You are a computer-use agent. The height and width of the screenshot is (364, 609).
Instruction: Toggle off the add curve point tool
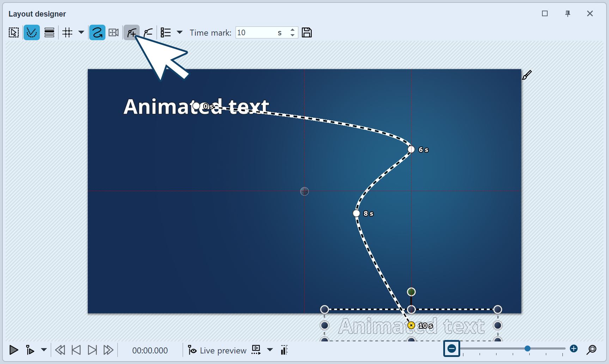131,32
